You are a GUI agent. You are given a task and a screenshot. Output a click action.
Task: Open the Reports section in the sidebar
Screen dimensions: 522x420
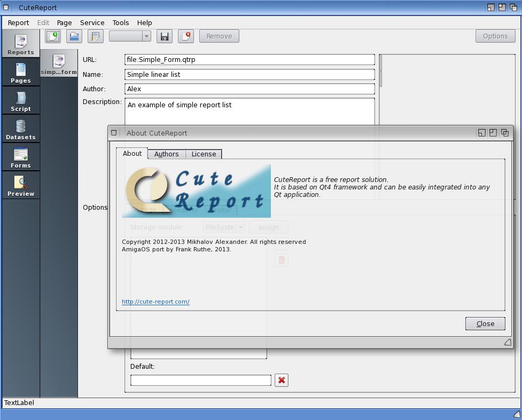21,44
